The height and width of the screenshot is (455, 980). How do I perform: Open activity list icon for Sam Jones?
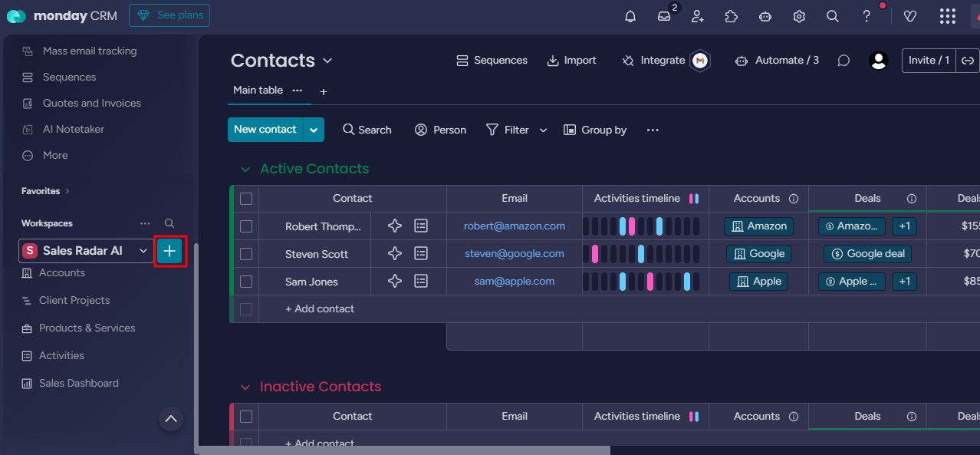coord(421,281)
